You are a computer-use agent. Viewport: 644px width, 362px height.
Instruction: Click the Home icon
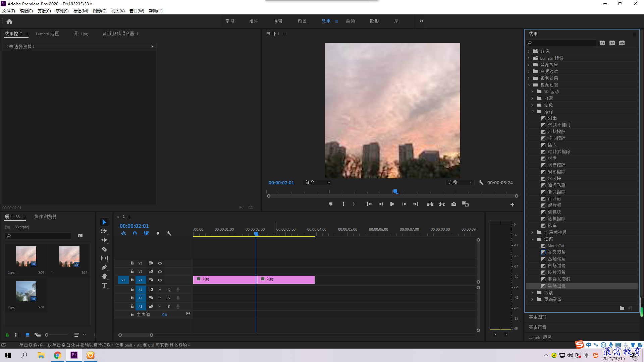coord(9,21)
